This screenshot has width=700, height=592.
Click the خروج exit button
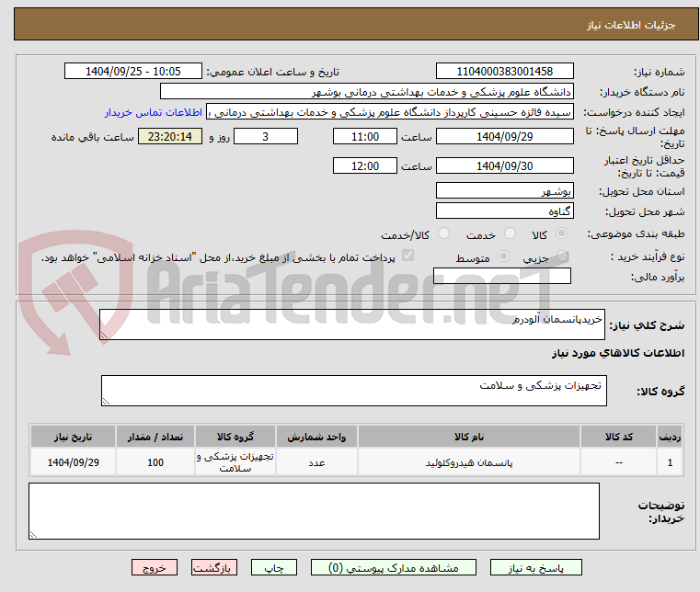155,567
